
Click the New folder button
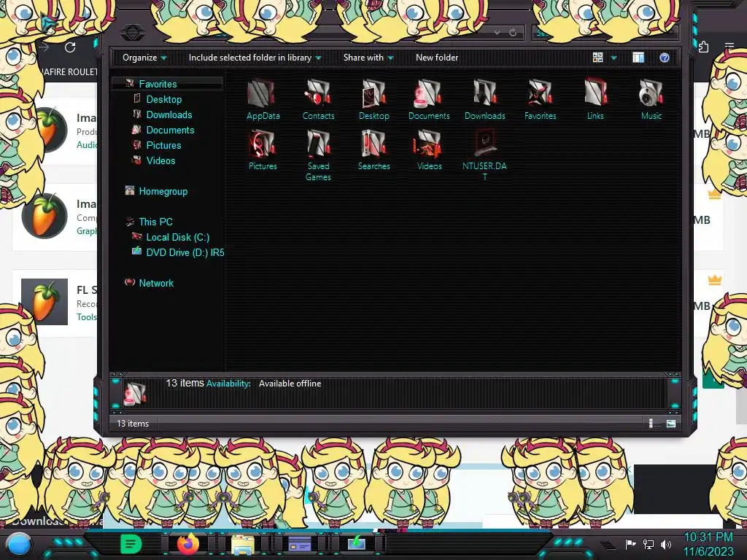click(x=437, y=58)
